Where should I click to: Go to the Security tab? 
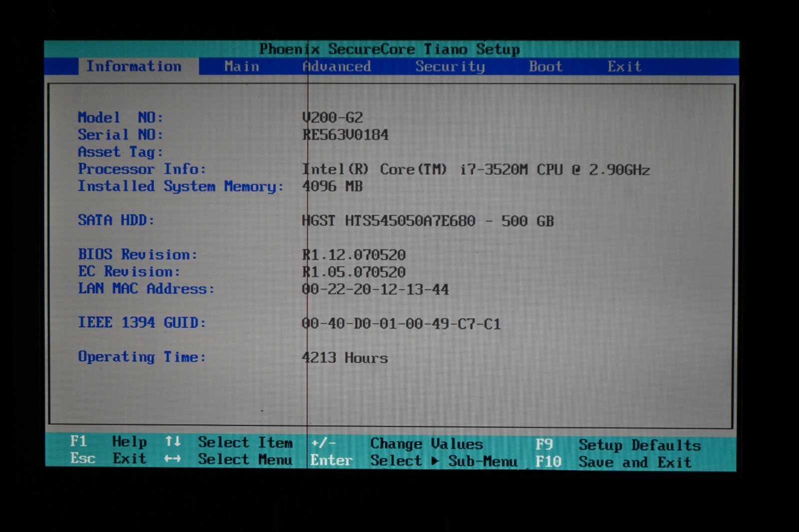click(450, 67)
